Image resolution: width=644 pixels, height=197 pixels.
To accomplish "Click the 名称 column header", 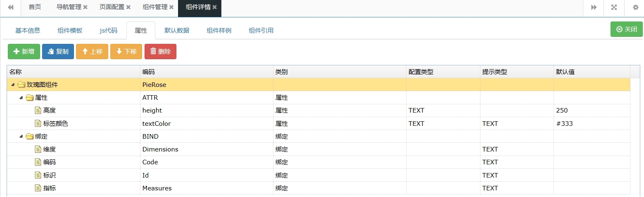I will [x=74, y=72].
